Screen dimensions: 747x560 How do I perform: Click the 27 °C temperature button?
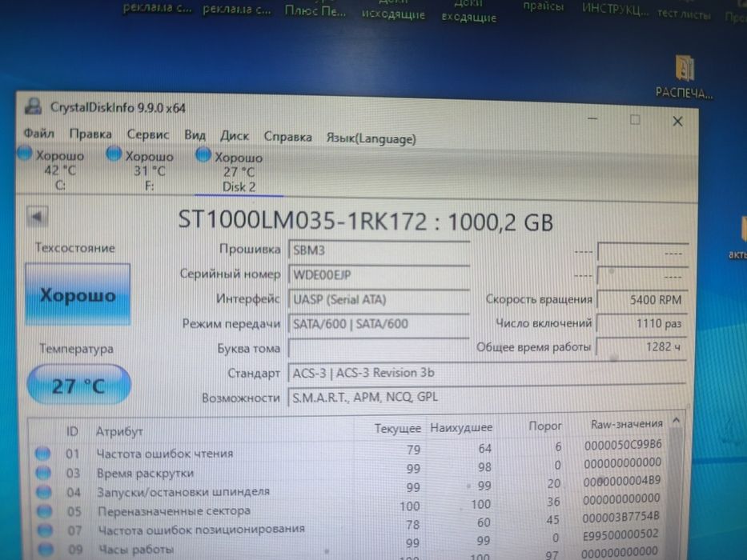click(x=78, y=386)
